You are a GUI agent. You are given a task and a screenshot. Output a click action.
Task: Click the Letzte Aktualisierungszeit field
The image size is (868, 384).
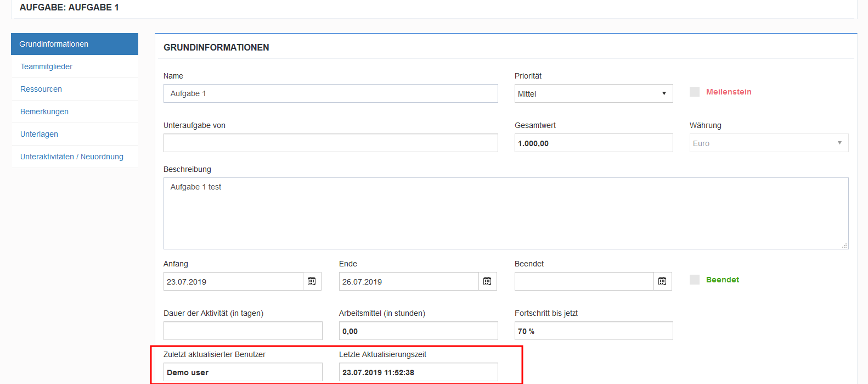pyautogui.click(x=419, y=372)
